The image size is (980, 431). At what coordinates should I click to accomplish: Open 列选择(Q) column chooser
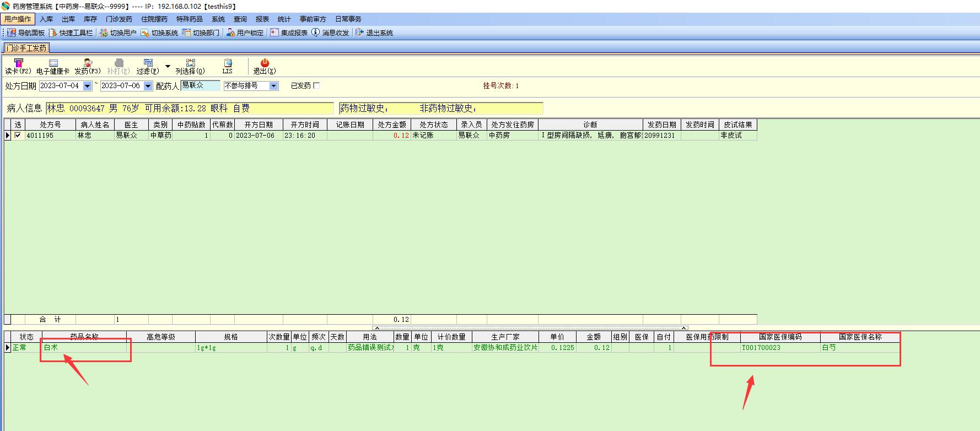(190, 67)
